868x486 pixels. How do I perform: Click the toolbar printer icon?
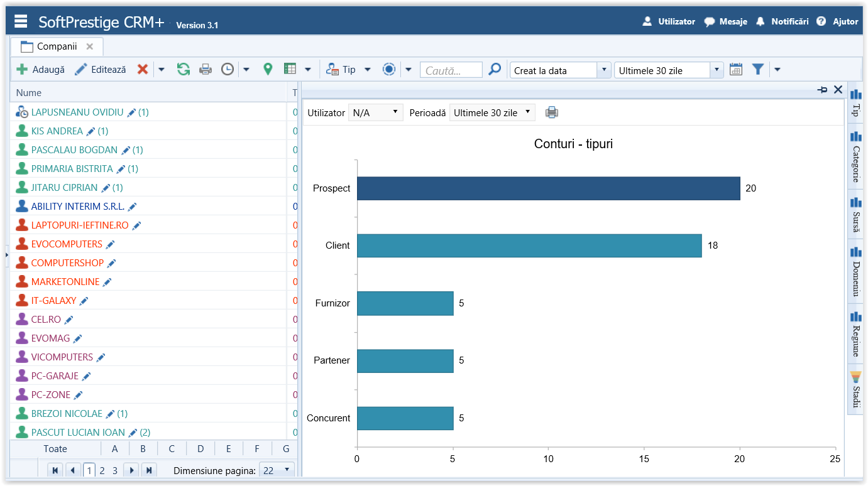point(206,70)
